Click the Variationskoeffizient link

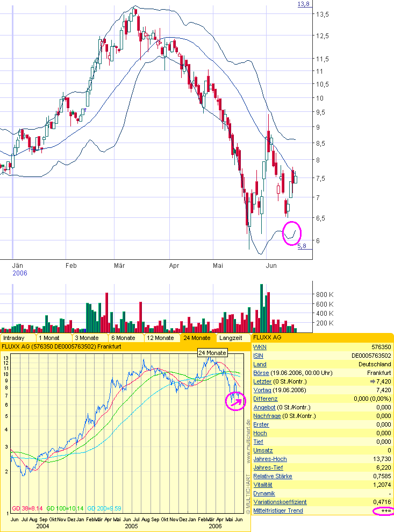click(x=280, y=502)
